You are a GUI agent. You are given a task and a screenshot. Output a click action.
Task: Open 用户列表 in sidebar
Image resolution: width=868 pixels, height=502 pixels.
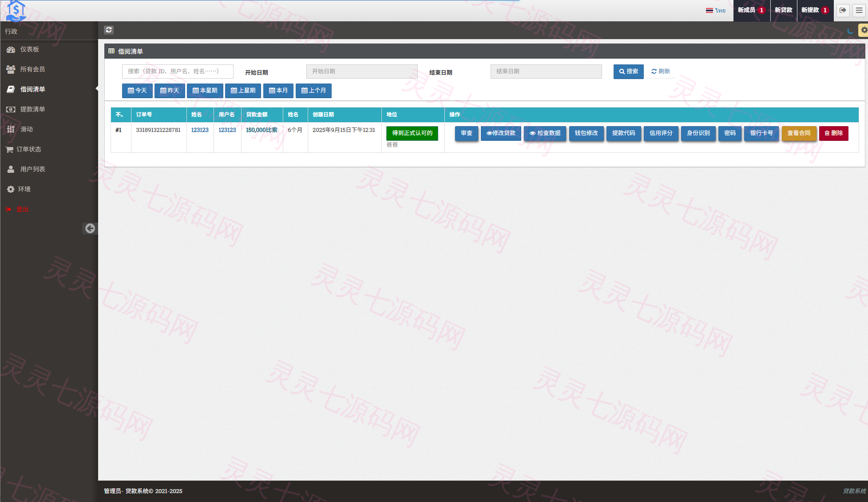pyautogui.click(x=49, y=169)
